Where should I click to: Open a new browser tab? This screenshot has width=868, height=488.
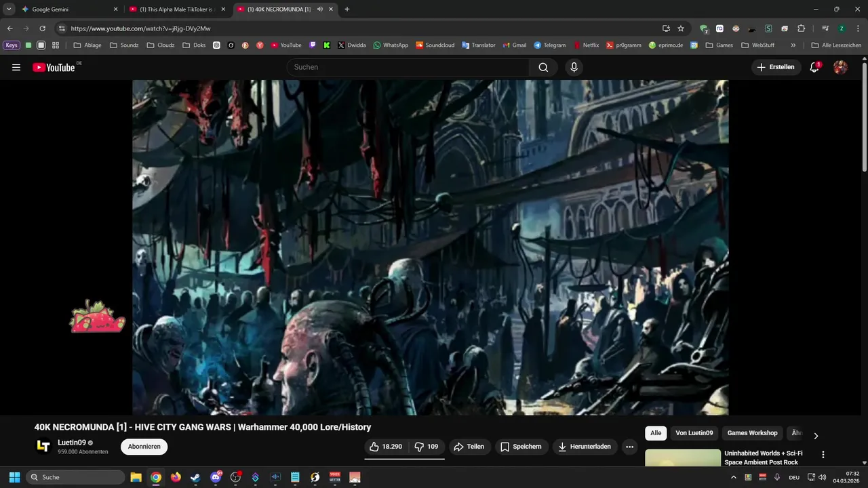click(347, 9)
